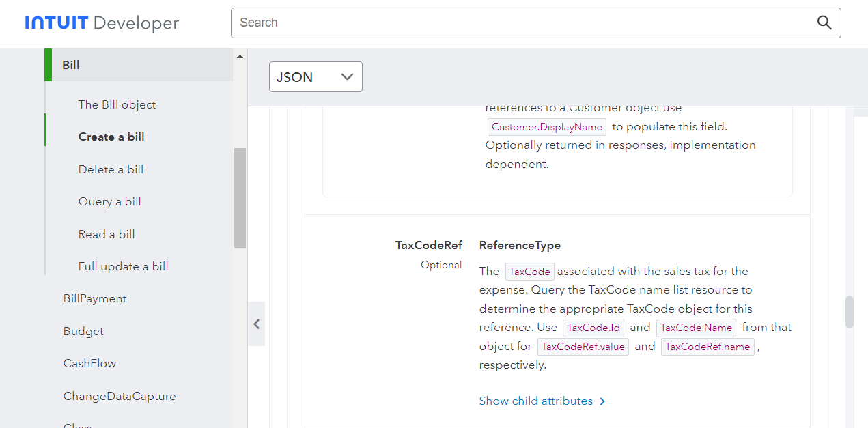Viewport: 868px width, 428px height.
Task: Click the Optional label under TaxCodeRef
Action: tap(441, 265)
